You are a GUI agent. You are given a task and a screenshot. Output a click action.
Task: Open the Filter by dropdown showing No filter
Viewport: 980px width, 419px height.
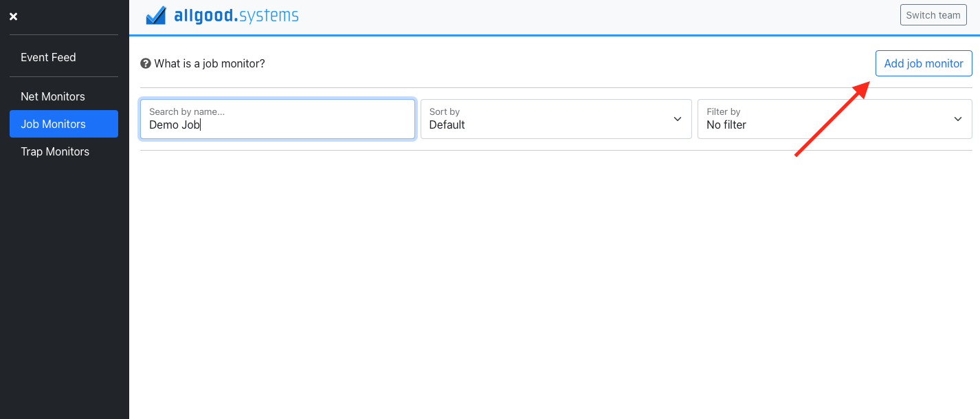click(x=834, y=118)
